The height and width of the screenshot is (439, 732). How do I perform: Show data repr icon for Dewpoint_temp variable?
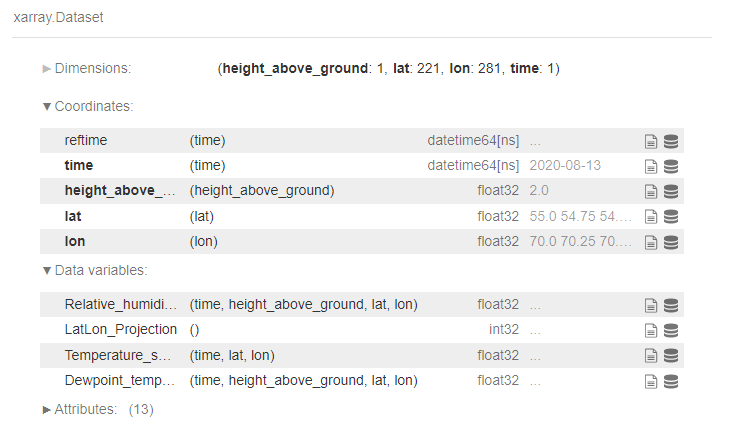(670, 381)
